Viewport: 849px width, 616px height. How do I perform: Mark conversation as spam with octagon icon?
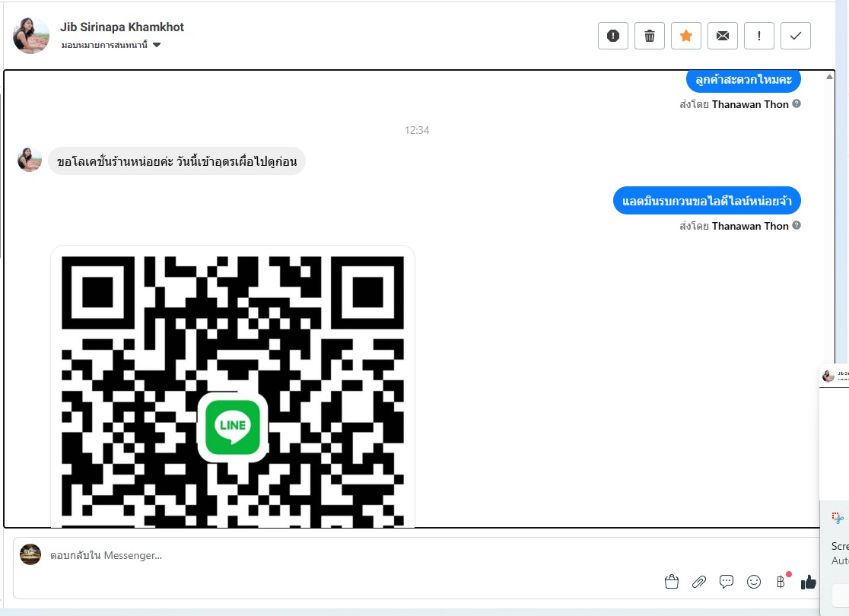coord(613,36)
